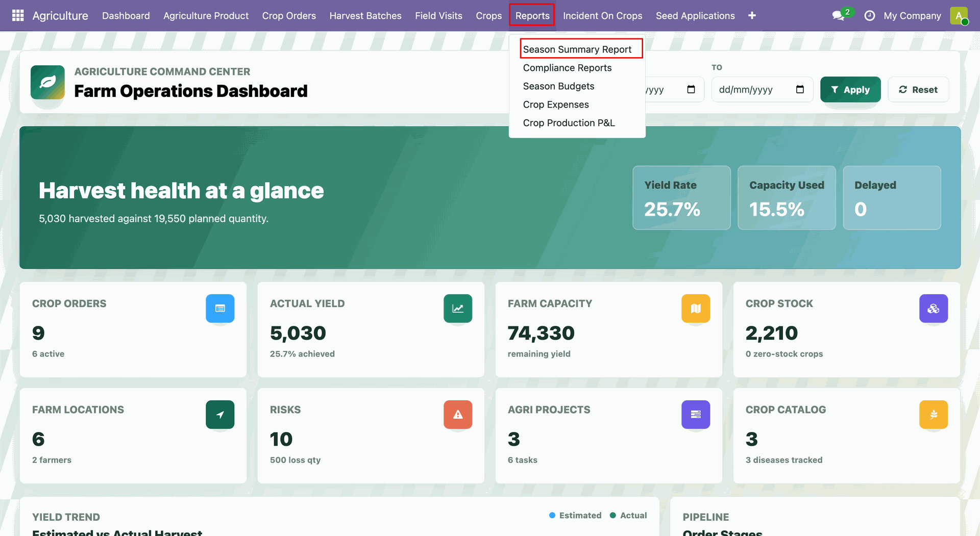The width and height of the screenshot is (980, 536).
Task: Click the Risks warning triangle icon
Action: coord(458,415)
